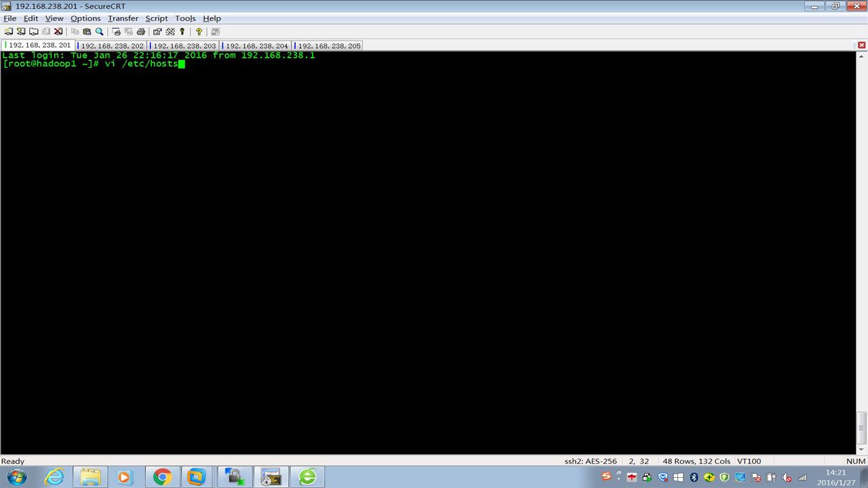Open Internet Explorer from the taskbar
The height and width of the screenshot is (488, 868).
coord(54,477)
